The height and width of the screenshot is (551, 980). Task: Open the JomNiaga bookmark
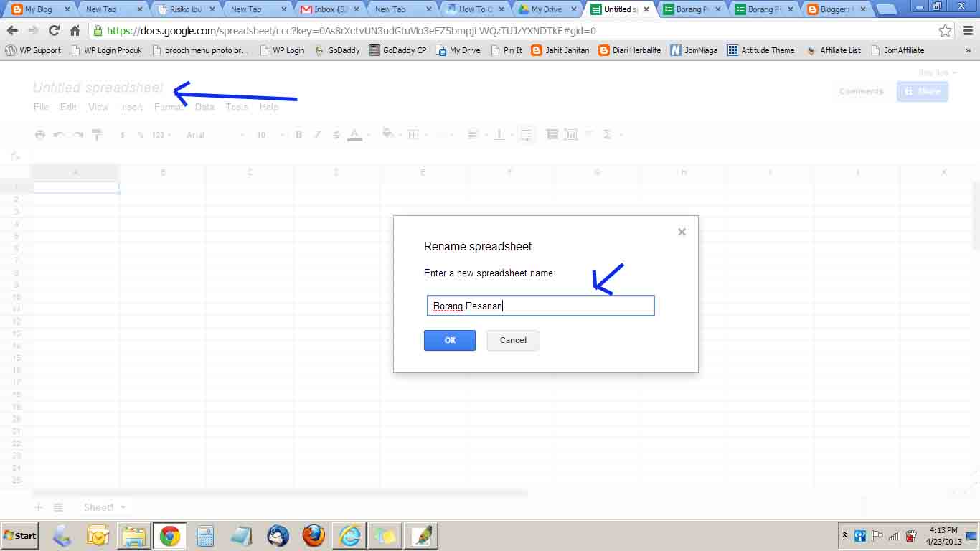click(x=694, y=50)
